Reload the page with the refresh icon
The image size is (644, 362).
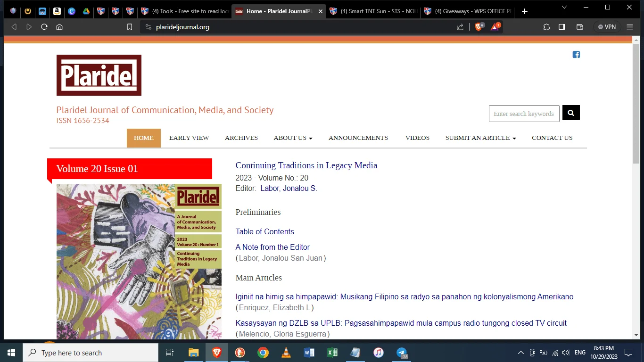[44, 27]
